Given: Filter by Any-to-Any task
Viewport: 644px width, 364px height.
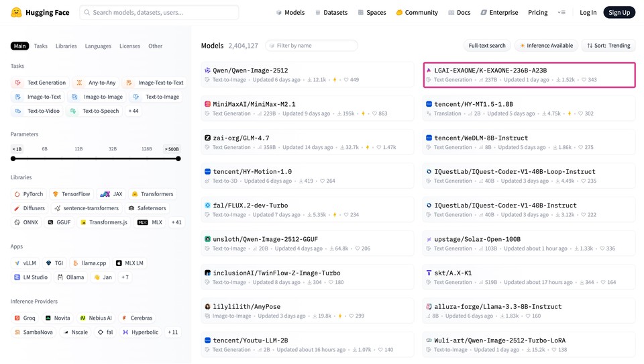Looking at the screenshot, I should tap(96, 83).
